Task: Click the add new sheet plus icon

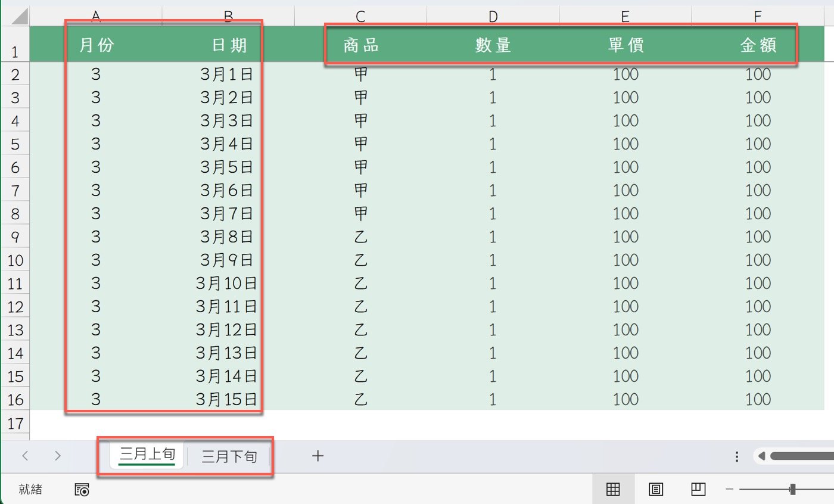Action: [318, 456]
